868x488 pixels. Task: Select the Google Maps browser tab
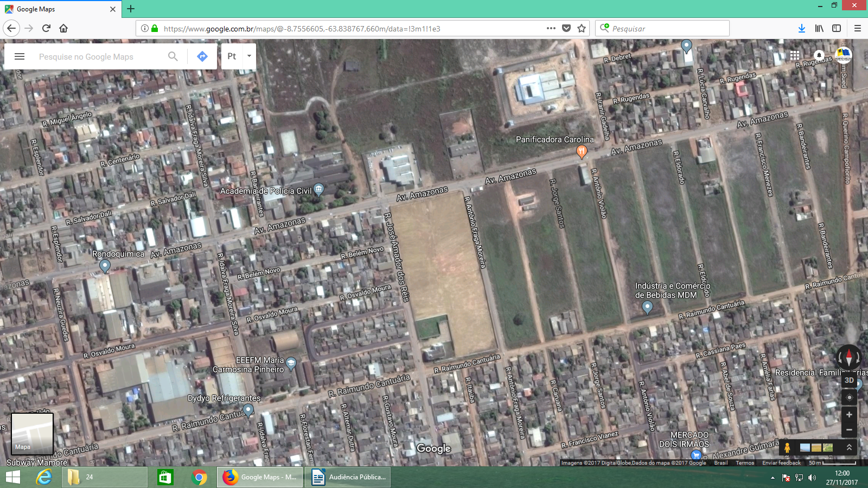(60, 9)
